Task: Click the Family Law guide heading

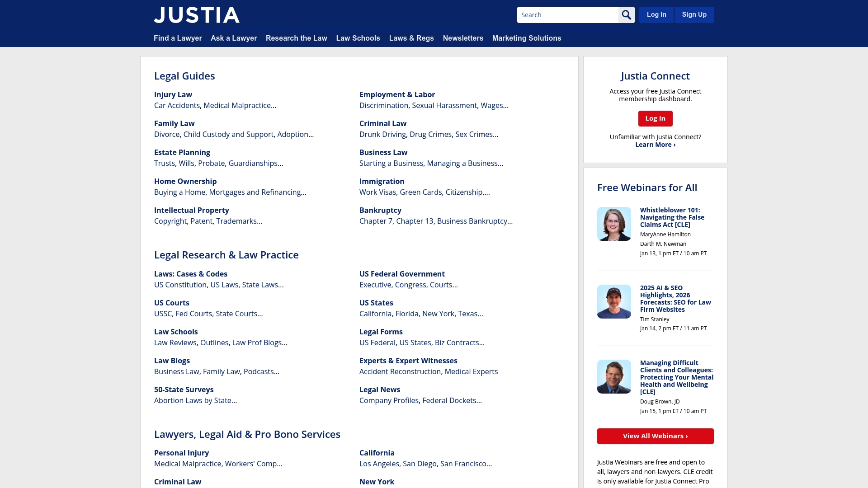Action: pyautogui.click(x=174, y=123)
